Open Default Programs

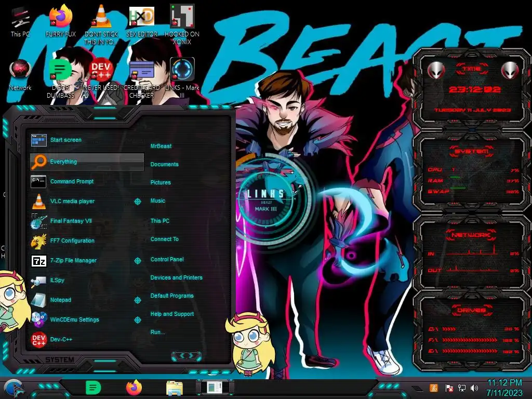point(172,296)
